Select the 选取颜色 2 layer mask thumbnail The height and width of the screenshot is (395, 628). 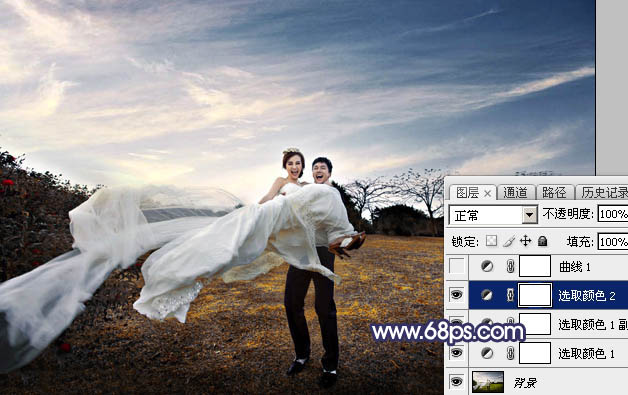535,295
